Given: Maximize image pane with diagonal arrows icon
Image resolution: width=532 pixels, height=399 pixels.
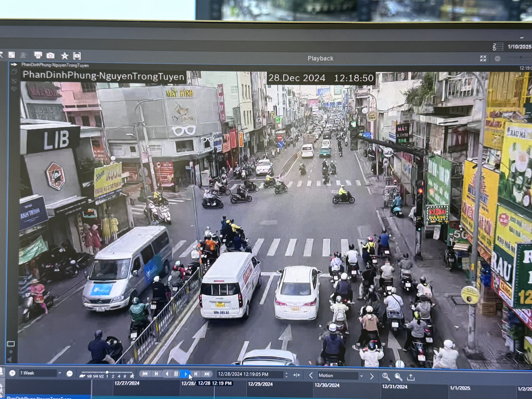Looking at the screenshot, I should [x=12, y=55].
